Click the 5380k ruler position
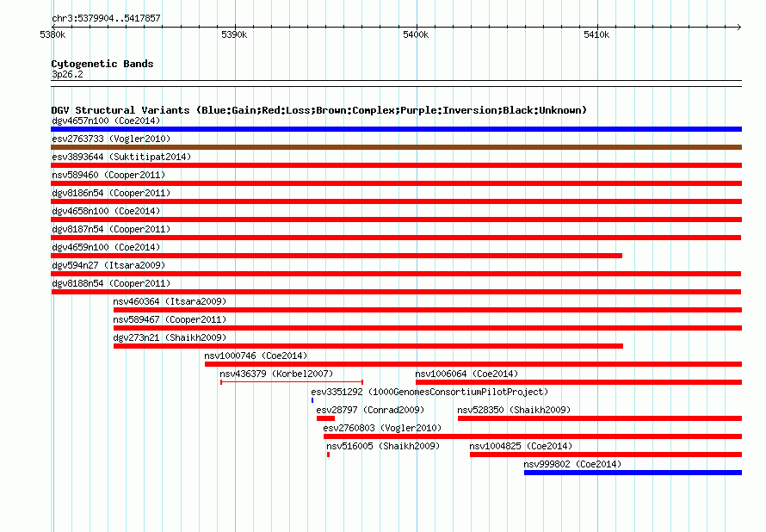The width and height of the screenshot is (766, 532). point(53,34)
